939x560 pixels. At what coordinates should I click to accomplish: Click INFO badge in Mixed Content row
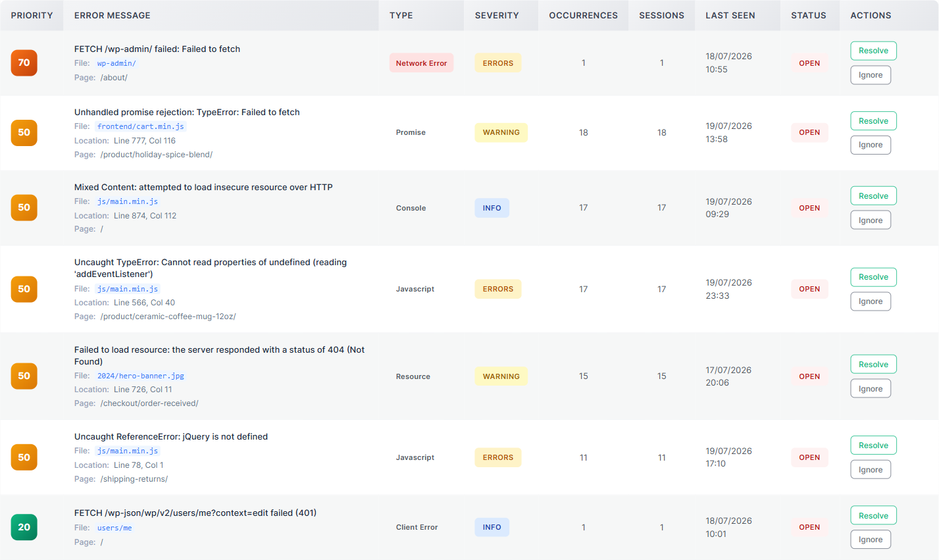[492, 208]
